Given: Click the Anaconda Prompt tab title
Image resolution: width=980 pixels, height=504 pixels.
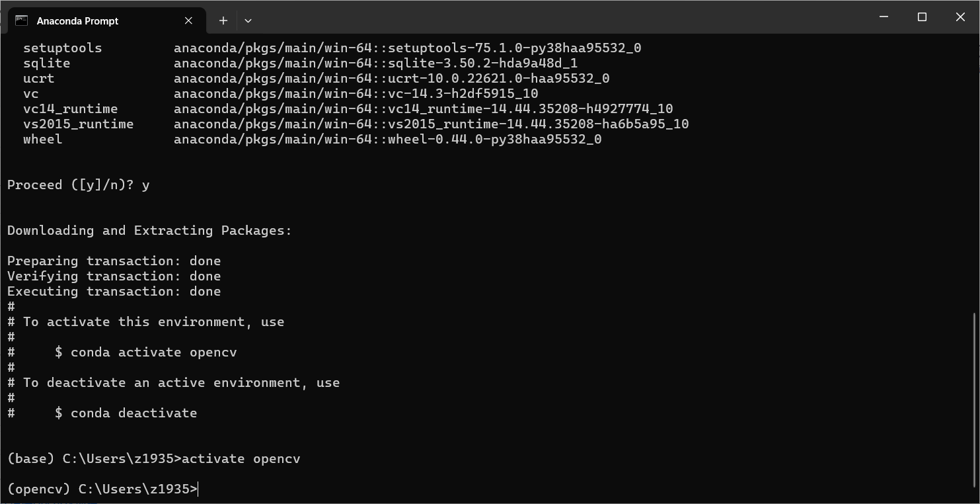Looking at the screenshot, I should (77, 21).
